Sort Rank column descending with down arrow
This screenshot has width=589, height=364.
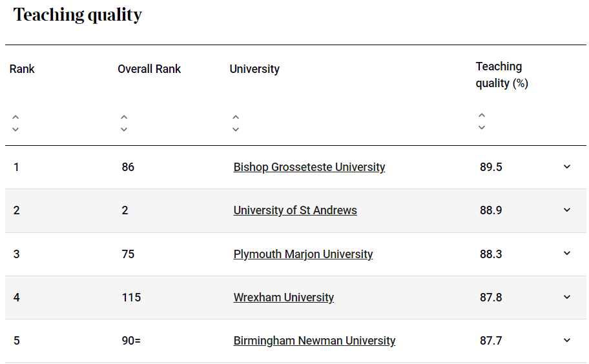click(15, 130)
